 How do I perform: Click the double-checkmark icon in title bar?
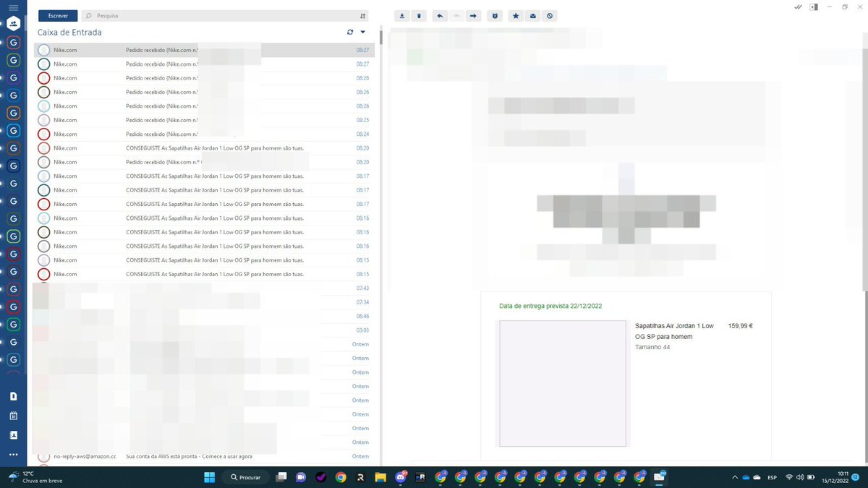(x=798, y=7)
